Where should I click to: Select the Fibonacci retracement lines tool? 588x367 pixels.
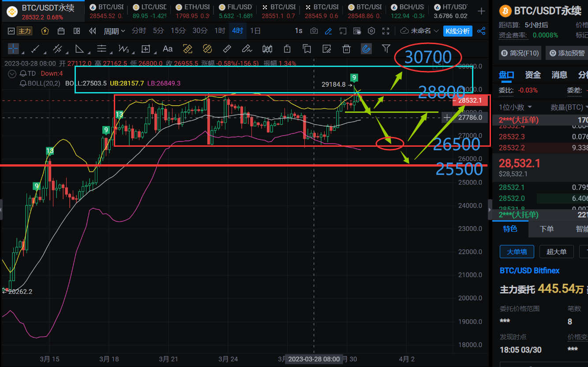tap(102, 49)
